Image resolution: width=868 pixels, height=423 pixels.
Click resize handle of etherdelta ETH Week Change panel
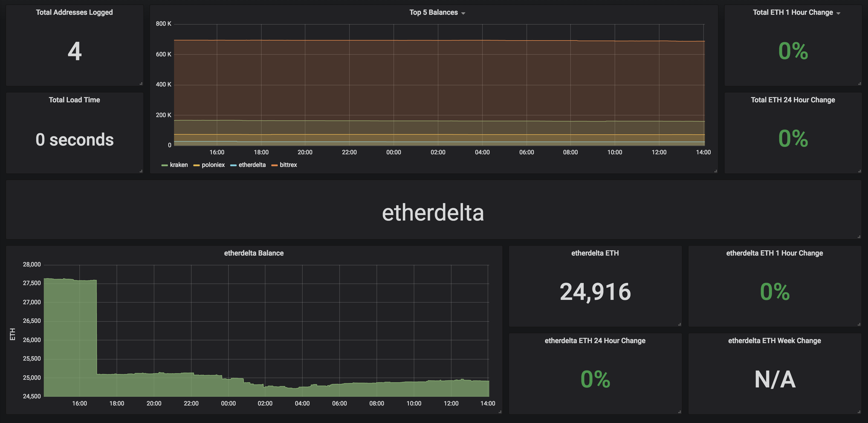(x=859, y=411)
